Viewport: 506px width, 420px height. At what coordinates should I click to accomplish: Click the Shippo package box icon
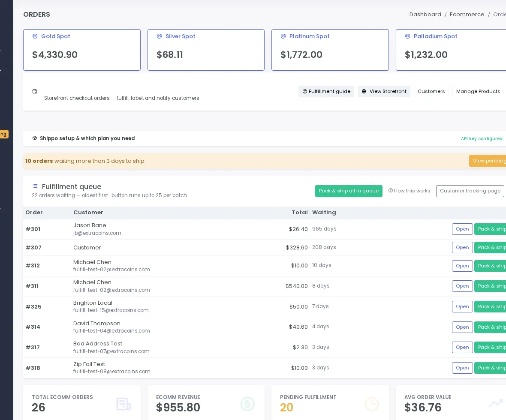(x=35, y=138)
